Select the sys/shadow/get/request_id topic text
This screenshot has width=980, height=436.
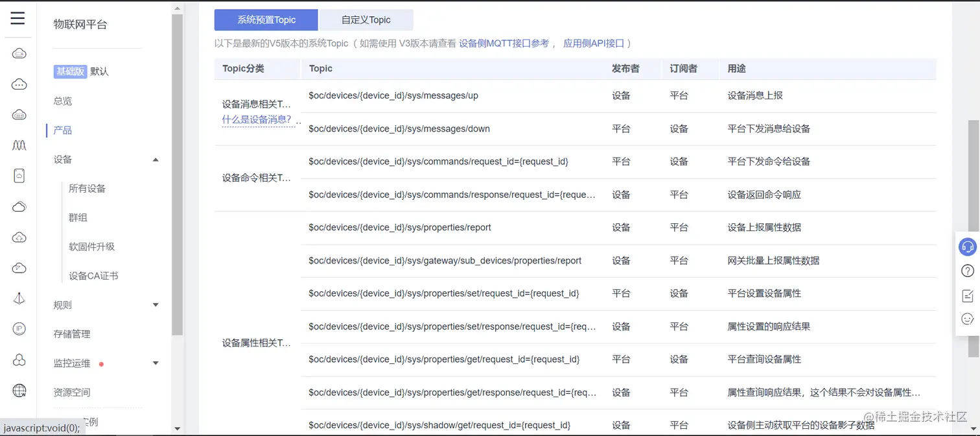[x=439, y=426]
